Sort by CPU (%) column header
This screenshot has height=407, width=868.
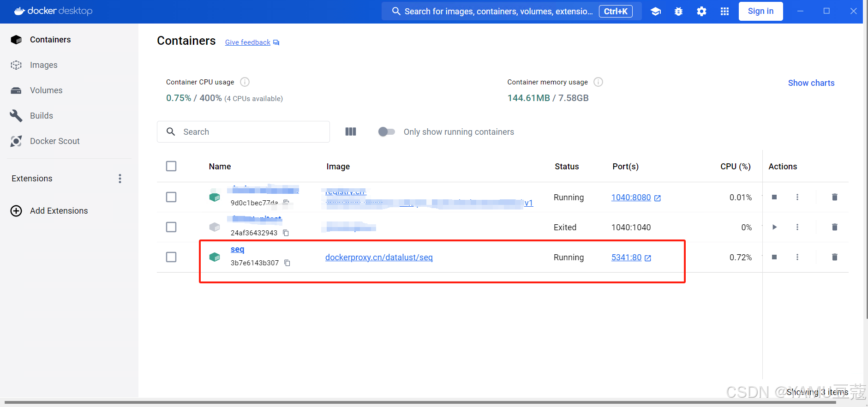tap(736, 167)
